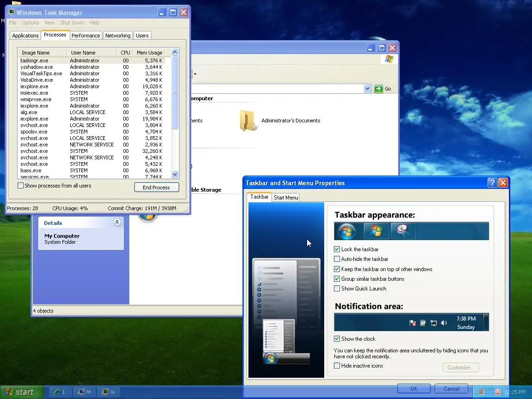Screen dimensions: 532x399
Task: Open the Internet Explorer taskbar button
Action: [x=60, y=392]
